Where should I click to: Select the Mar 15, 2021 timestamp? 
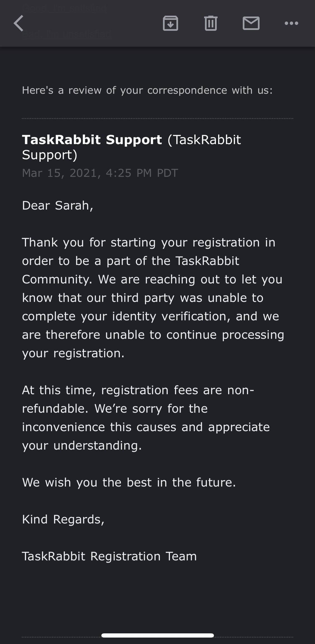pyautogui.click(x=100, y=173)
